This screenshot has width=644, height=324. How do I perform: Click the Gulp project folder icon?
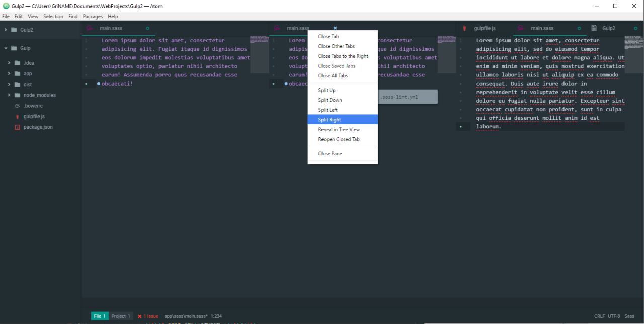[x=15, y=48]
